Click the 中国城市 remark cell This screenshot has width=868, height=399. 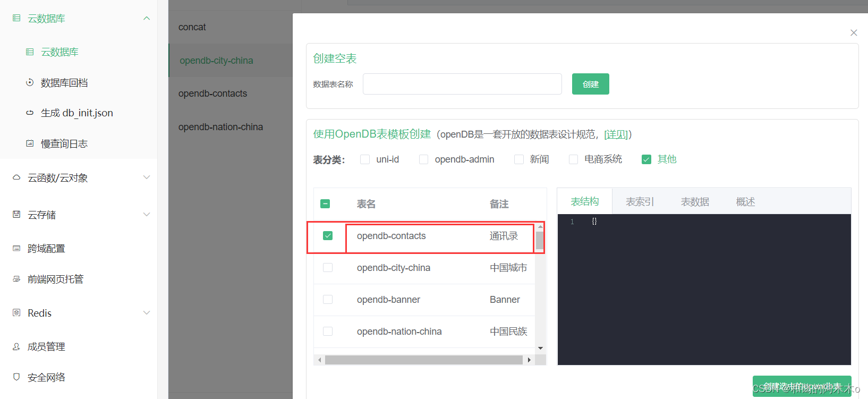pyautogui.click(x=508, y=268)
